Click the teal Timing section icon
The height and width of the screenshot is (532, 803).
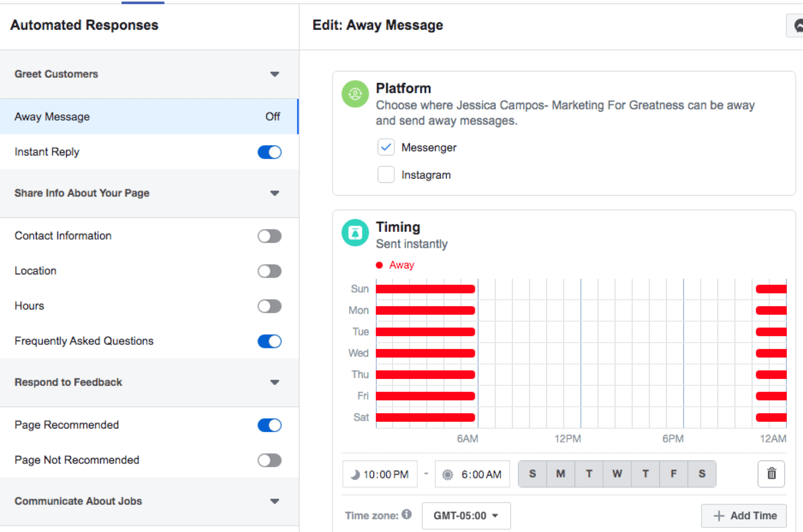coord(355,233)
